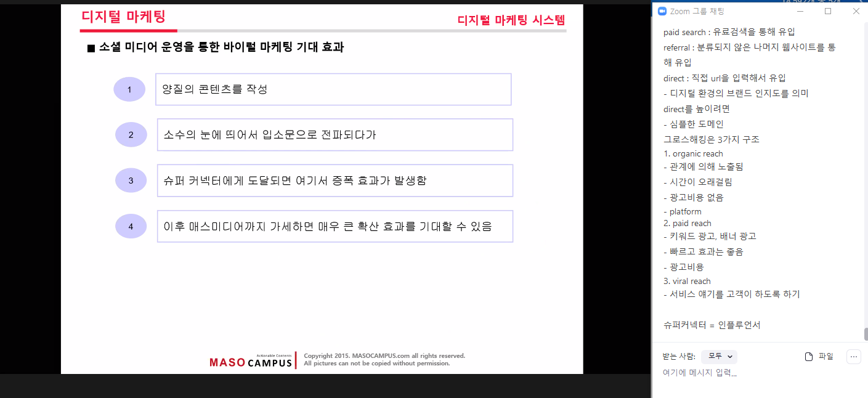
Task: Minimize the Zoom group chat window
Action: [x=800, y=11]
